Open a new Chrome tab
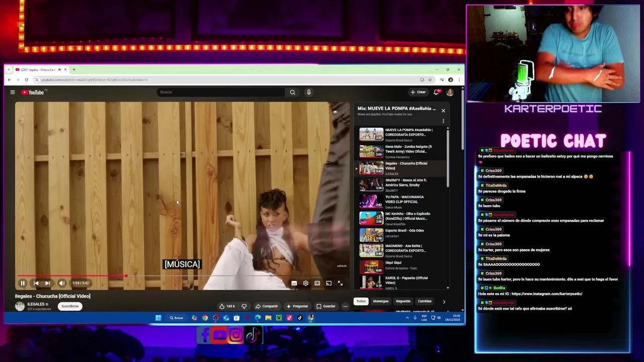Image resolution: width=644 pixels, height=362 pixels. coord(73,69)
